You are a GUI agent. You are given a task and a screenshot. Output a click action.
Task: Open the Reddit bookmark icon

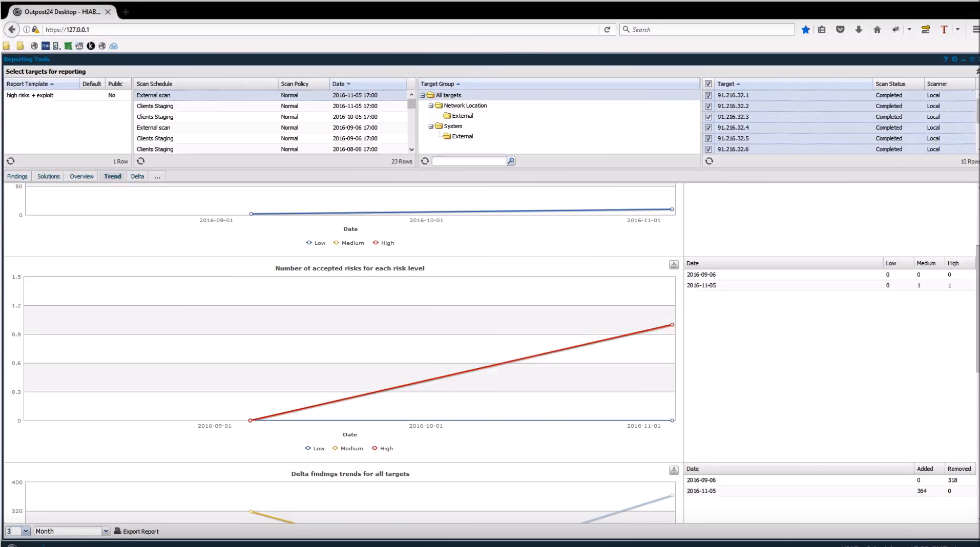click(79, 46)
